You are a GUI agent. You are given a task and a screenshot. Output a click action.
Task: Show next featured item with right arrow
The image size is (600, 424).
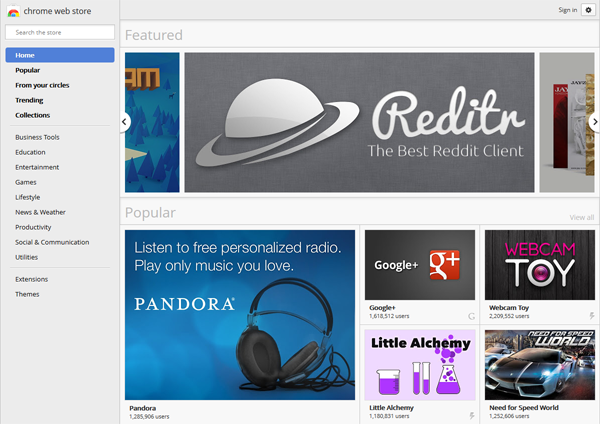(x=595, y=122)
